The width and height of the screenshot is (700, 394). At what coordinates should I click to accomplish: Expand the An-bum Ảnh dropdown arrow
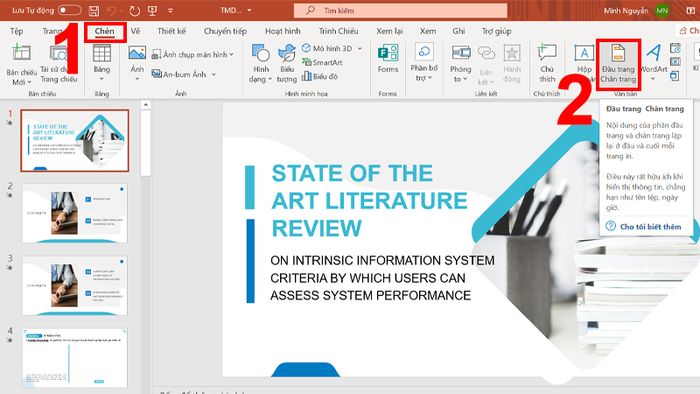click(x=214, y=74)
